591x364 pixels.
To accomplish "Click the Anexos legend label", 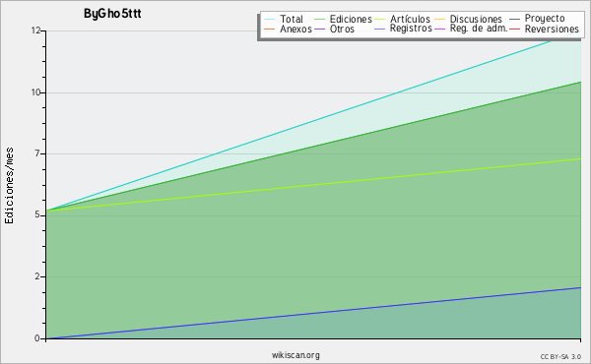I will 295,29.
